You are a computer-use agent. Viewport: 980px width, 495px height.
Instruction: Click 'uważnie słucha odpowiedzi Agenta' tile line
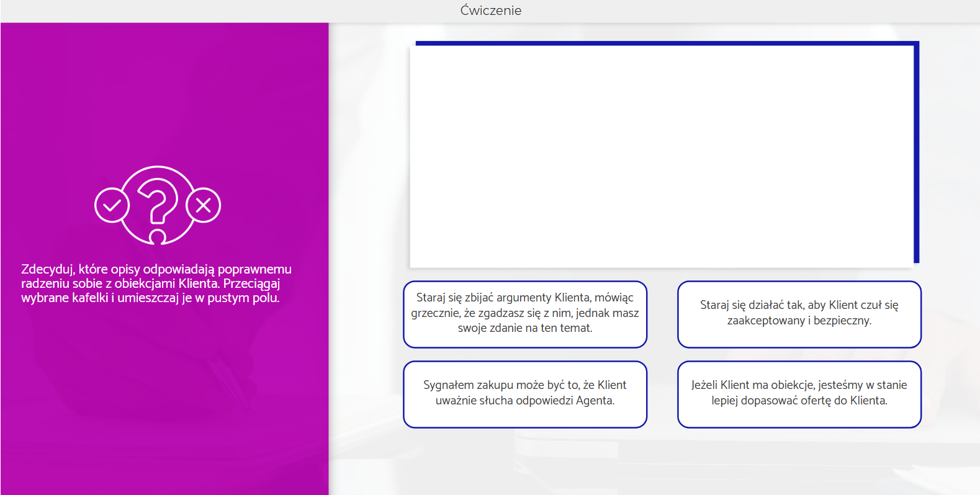524,401
